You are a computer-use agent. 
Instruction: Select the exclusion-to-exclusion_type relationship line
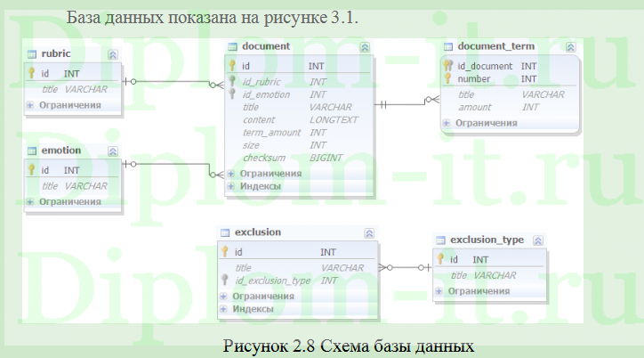click(x=405, y=267)
